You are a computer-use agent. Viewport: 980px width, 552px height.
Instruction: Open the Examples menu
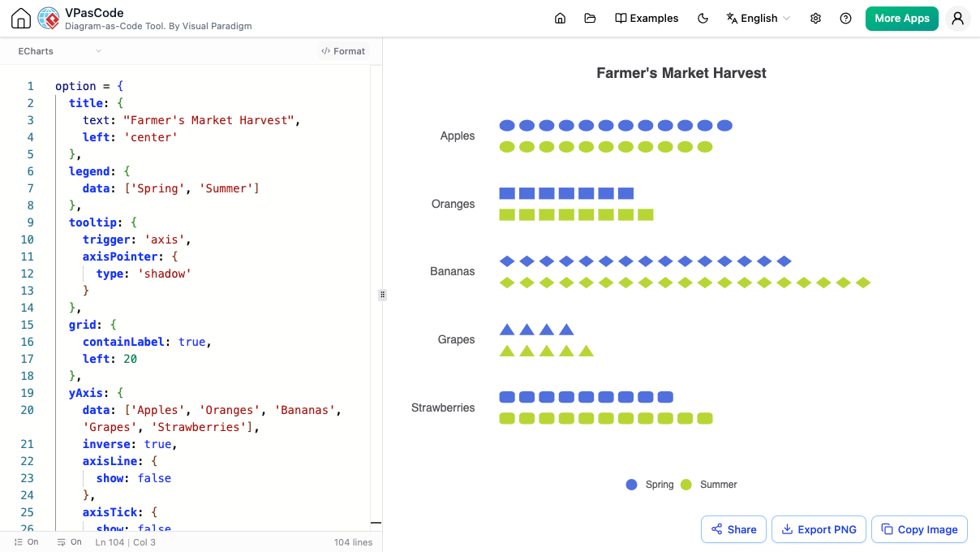point(647,18)
